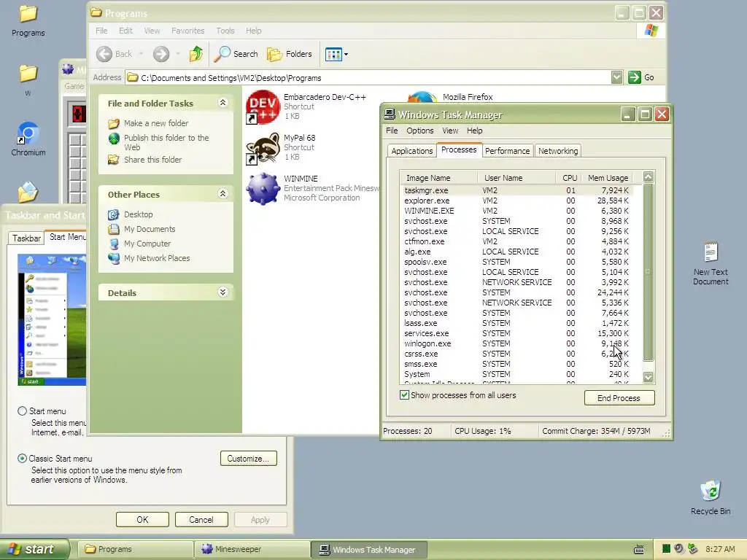Click the green Go arrow button
747x560 pixels.
(635, 77)
